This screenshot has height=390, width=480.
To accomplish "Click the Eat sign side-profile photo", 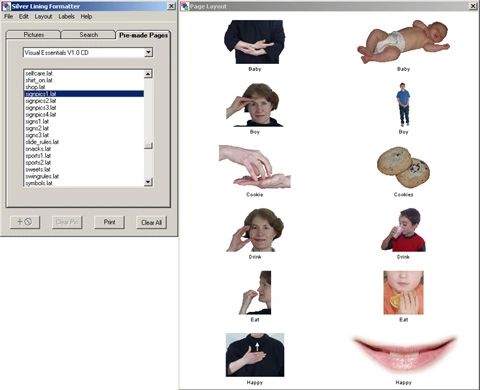I will pos(255,293).
